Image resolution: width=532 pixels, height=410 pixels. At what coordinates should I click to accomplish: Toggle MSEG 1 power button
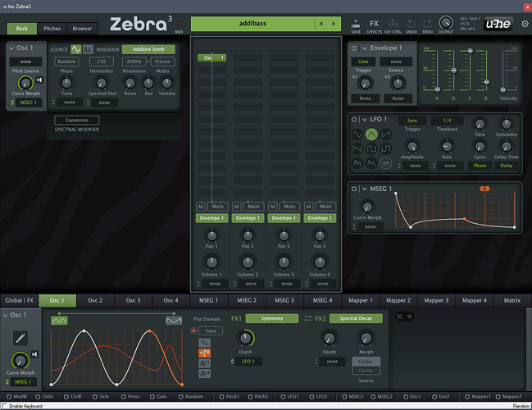coord(354,189)
